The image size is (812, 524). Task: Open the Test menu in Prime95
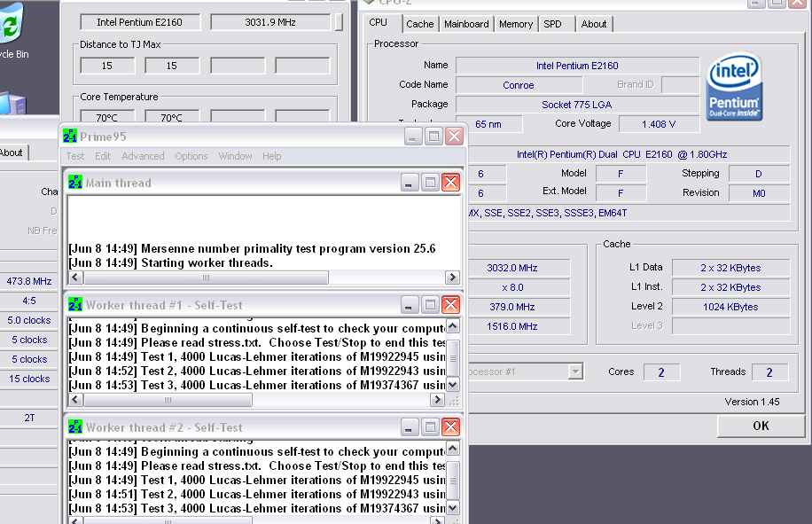click(x=74, y=156)
